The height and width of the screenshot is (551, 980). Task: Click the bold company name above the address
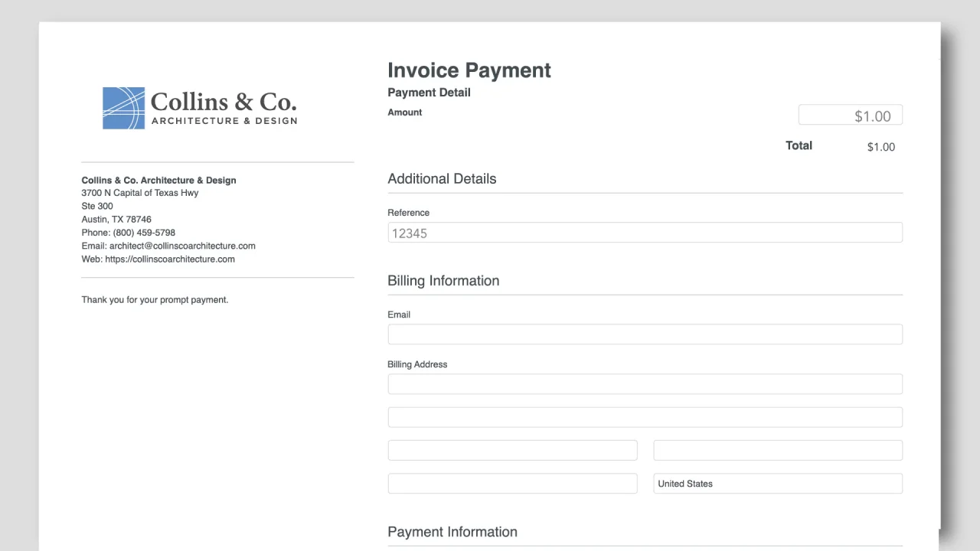pyautogui.click(x=158, y=180)
